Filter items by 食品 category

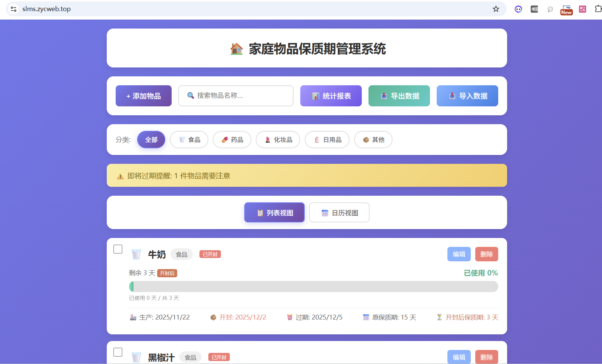coord(189,140)
